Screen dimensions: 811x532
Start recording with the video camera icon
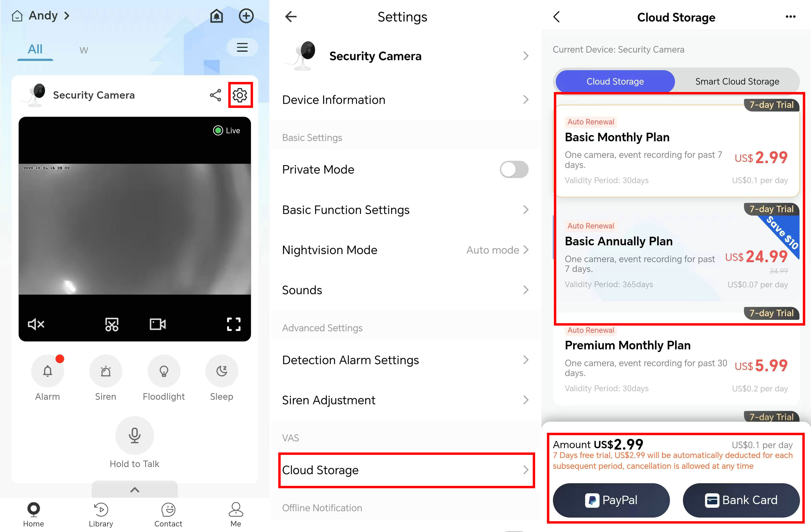pyautogui.click(x=158, y=324)
